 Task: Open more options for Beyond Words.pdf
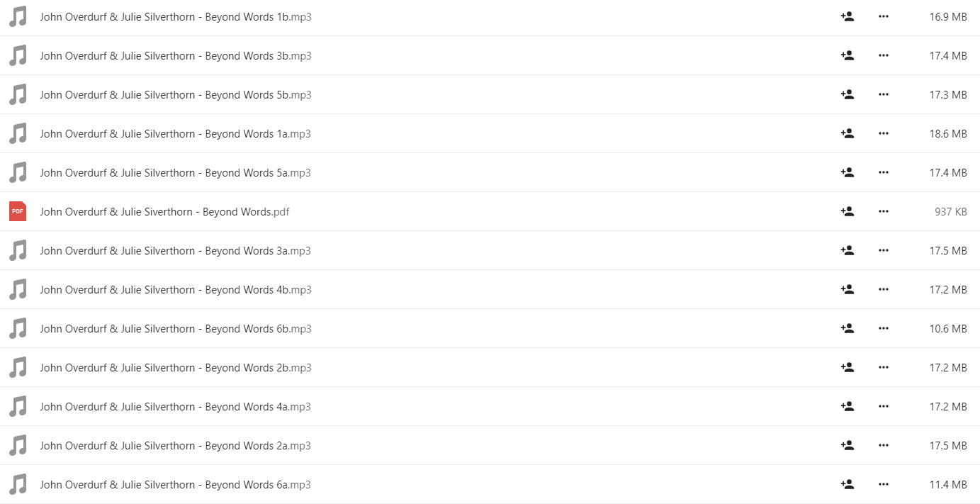click(x=883, y=211)
